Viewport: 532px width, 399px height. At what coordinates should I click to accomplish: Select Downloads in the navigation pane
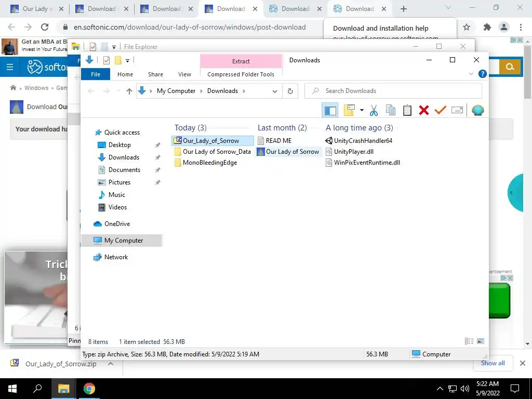tap(124, 157)
